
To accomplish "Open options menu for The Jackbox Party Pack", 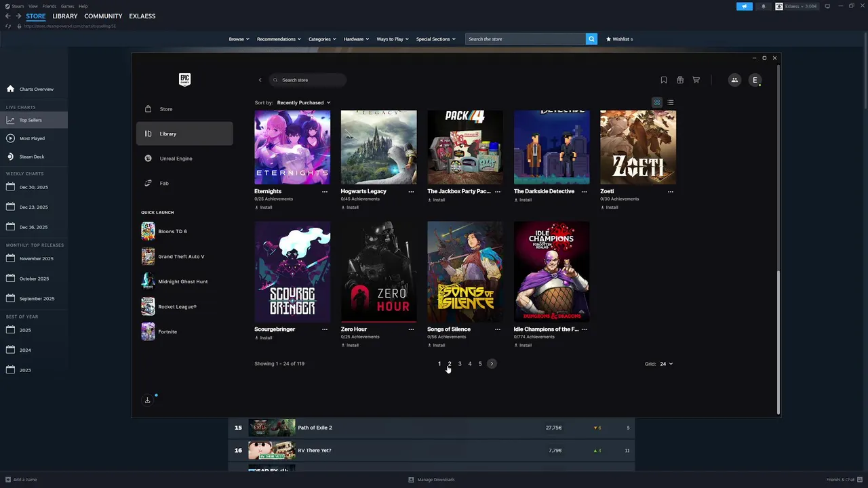I will pos(498,192).
